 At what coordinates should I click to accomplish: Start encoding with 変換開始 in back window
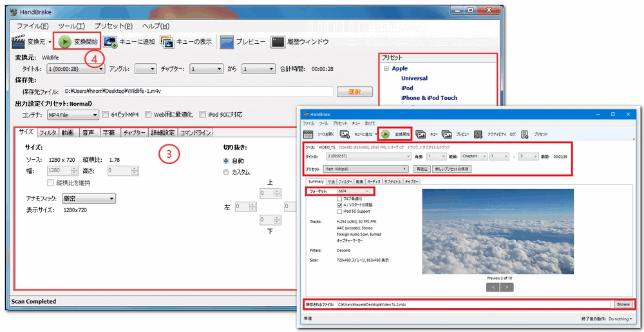[78, 41]
